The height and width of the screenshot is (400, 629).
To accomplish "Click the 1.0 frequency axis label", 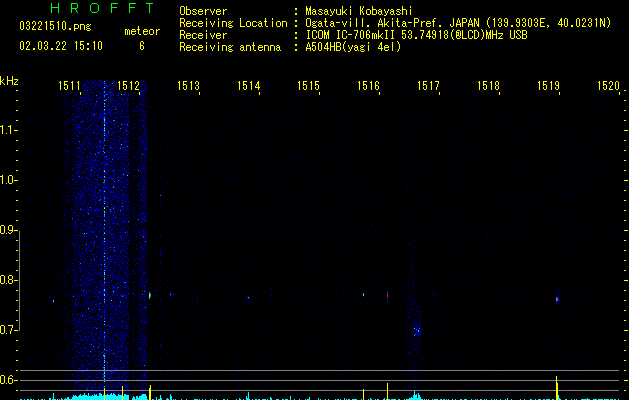I will 7,180.
